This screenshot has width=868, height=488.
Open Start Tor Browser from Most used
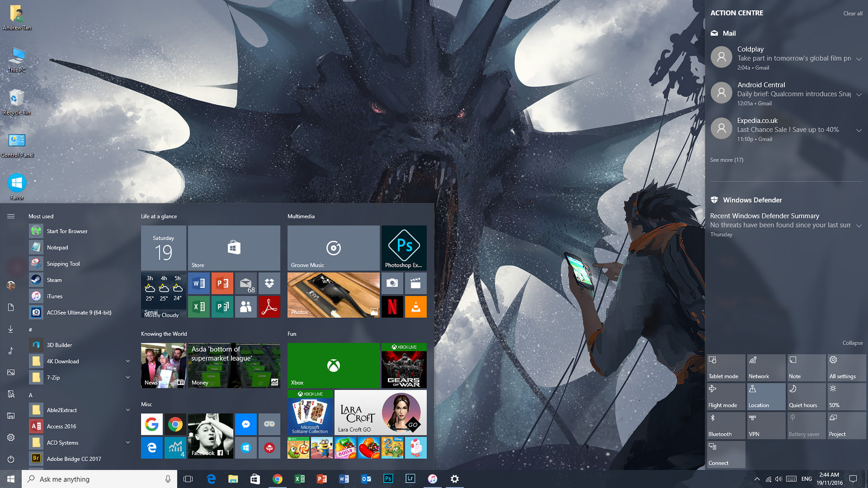(80, 231)
